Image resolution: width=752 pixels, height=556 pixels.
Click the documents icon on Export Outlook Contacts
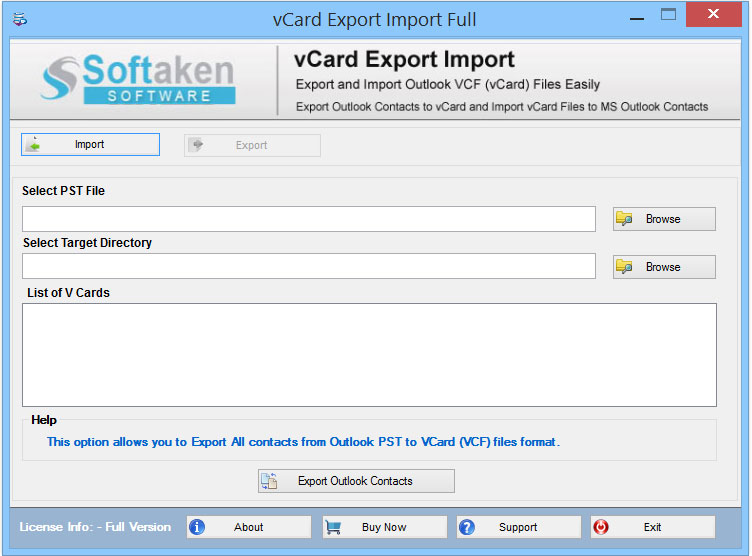tap(269, 481)
